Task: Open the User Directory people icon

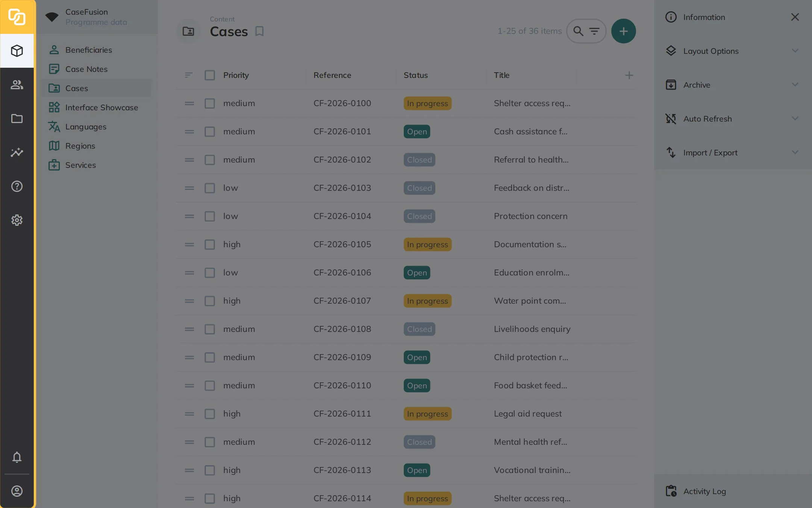Action: (x=17, y=85)
